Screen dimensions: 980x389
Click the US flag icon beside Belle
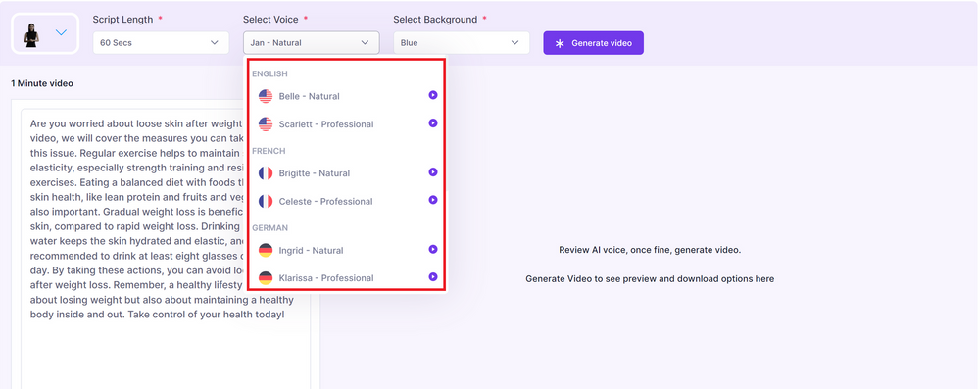point(266,96)
